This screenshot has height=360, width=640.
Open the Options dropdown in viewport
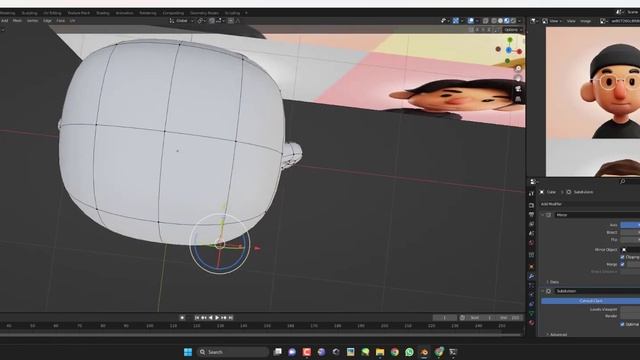tap(513, 30)
